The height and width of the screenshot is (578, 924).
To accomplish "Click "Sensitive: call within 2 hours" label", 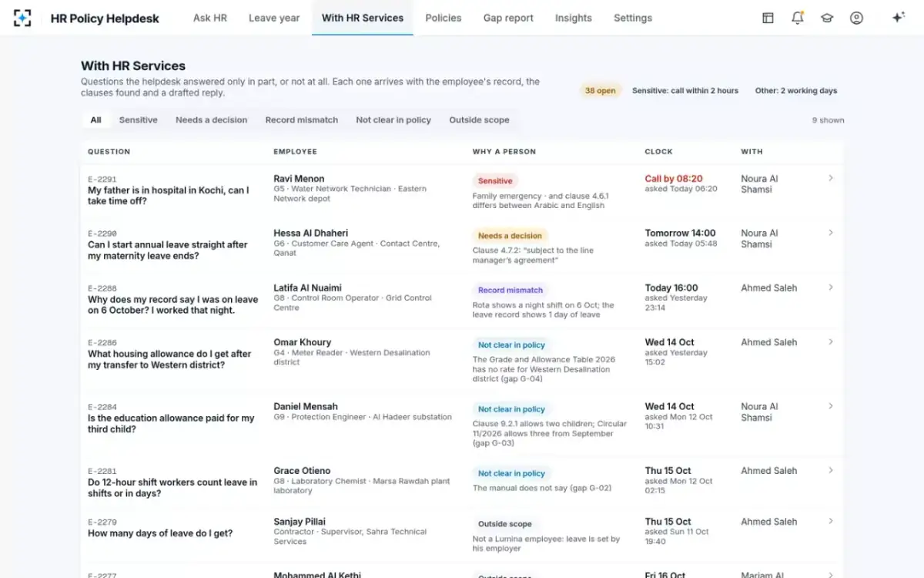I will click(685, 91).
